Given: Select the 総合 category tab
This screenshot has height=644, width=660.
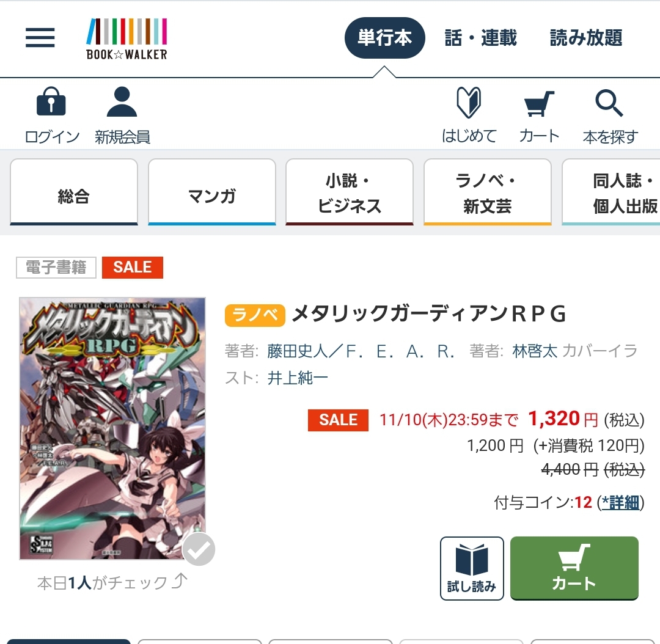Looking at the screenshot, I should click(74, 192).
